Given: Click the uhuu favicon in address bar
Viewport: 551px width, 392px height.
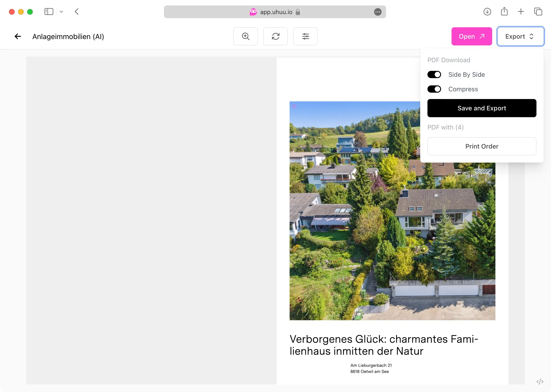Looking at the screenshot, I should pyautogui.click(x=253, y=12).
